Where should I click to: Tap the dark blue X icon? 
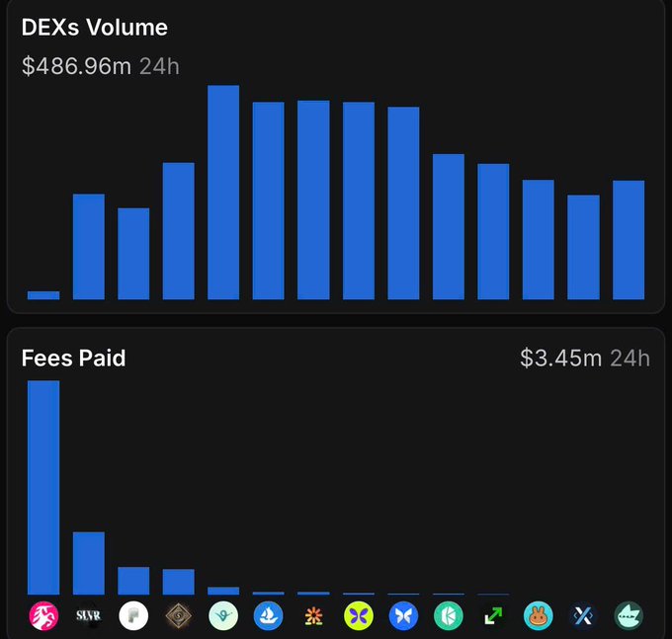(x=583, y=616)
